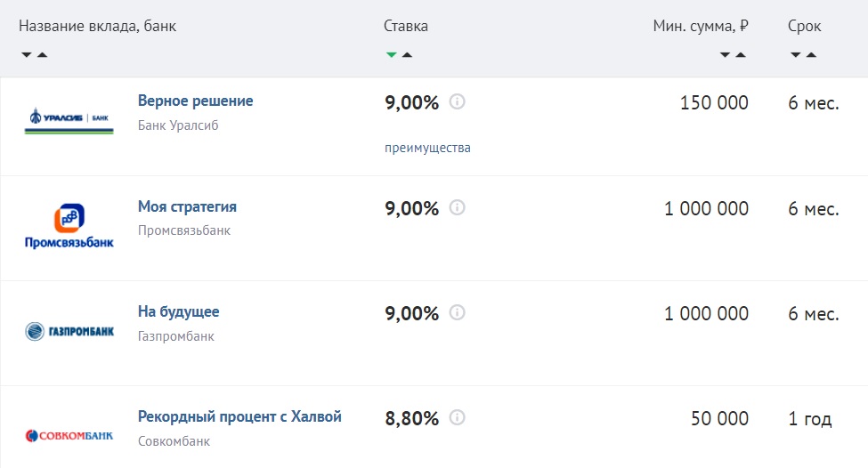
Task: Sort Срок column ascending
Action: 811,55
